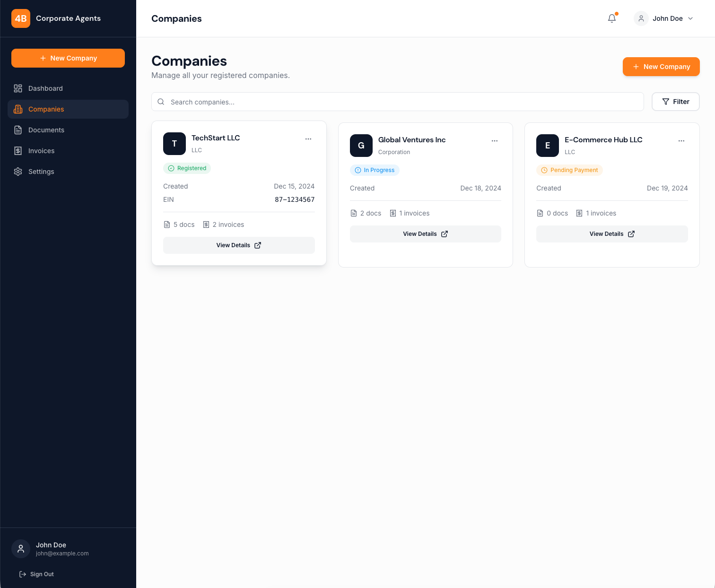Image resolution: width=715 pixels, height=588 pixels.
Task: Go to Dashboard in the sidebar
Action: (x=68, y=88)
